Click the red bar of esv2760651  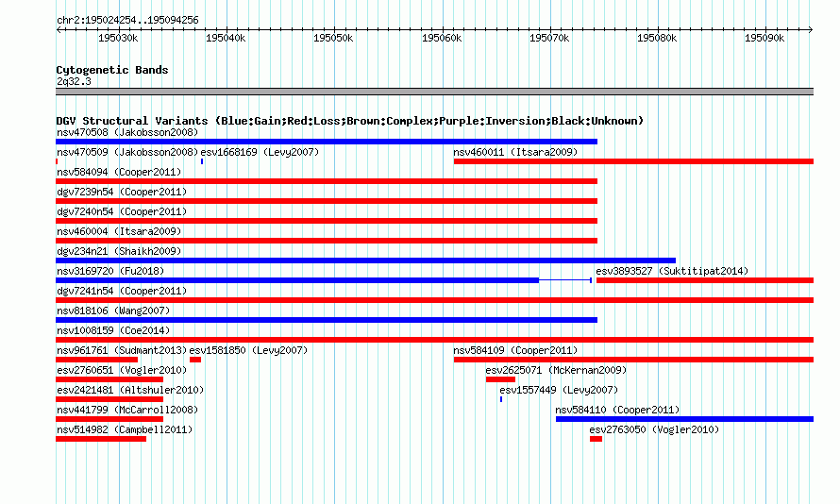109,379
